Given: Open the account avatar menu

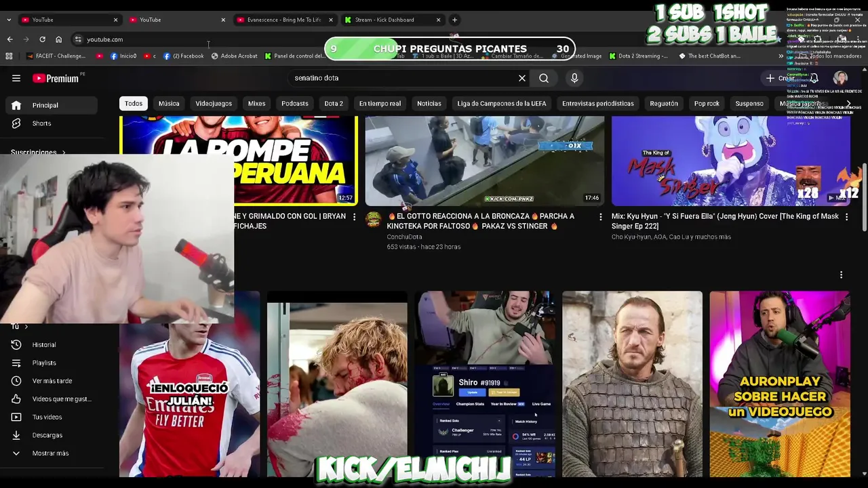Looking at the screenshot, I should [x=840, y=78].
